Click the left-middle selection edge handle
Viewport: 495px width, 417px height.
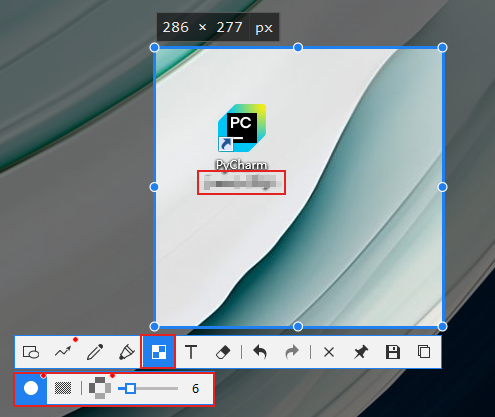tap(154, 187)
